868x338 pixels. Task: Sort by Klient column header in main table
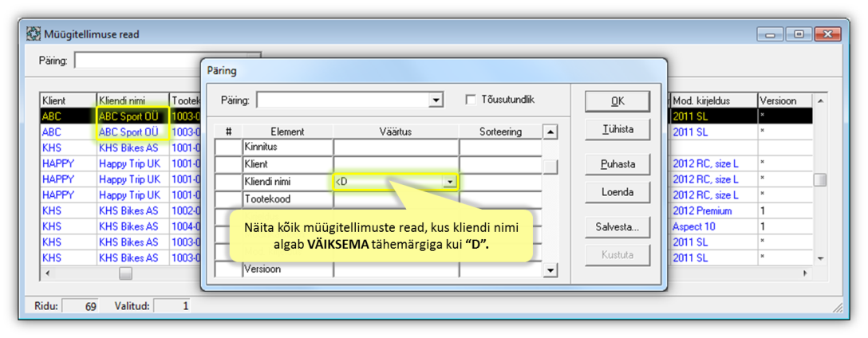(68, 100)
